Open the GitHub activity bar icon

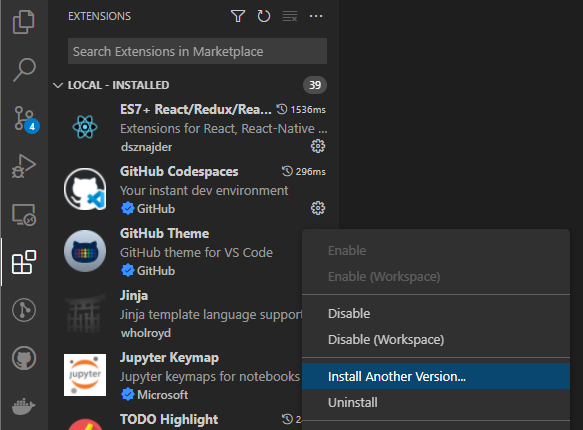24,358
